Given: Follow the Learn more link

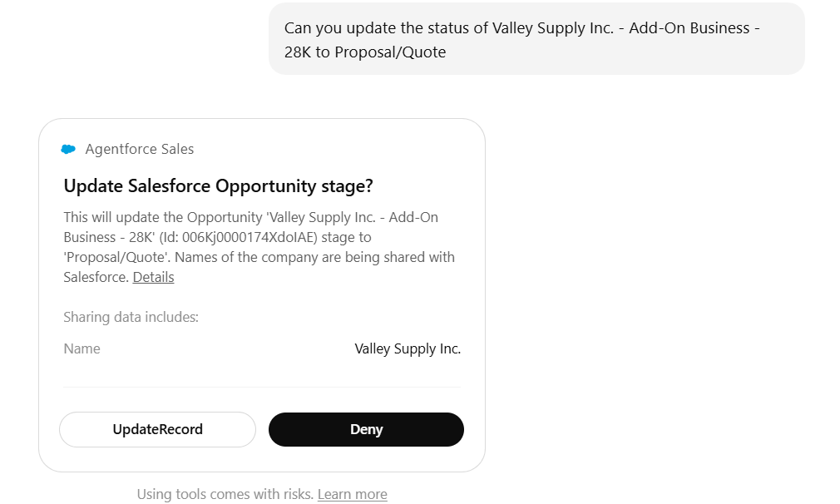Looking at the screenshot, I should click(352, 494).
